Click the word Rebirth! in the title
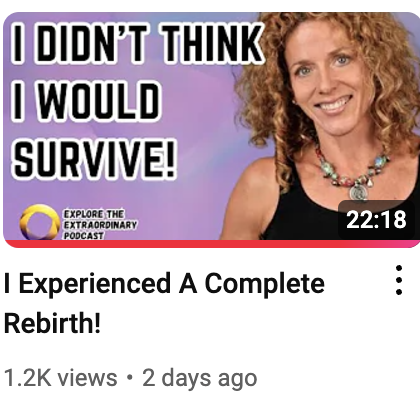Screen dimensions: 420x412 click(52, 323)
